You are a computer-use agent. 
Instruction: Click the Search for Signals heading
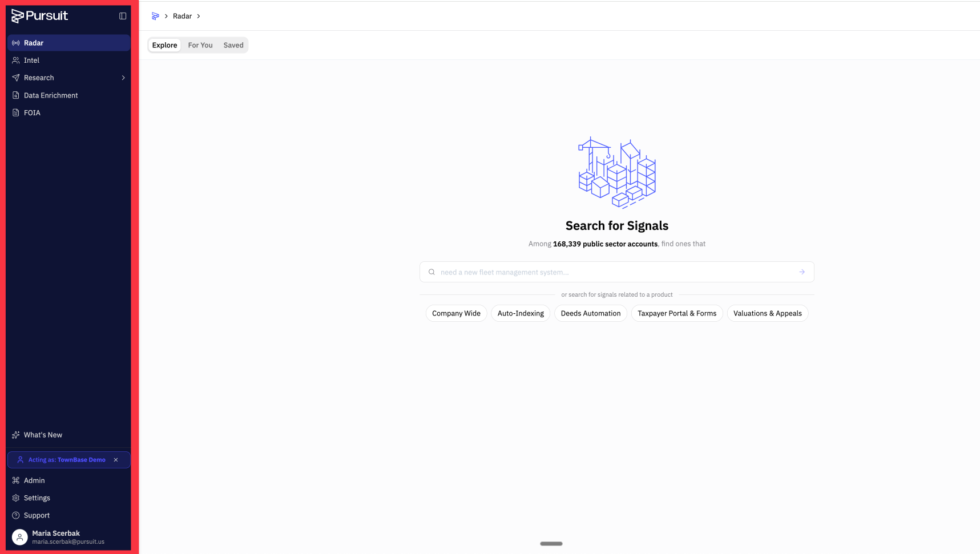tap(617, 225)
